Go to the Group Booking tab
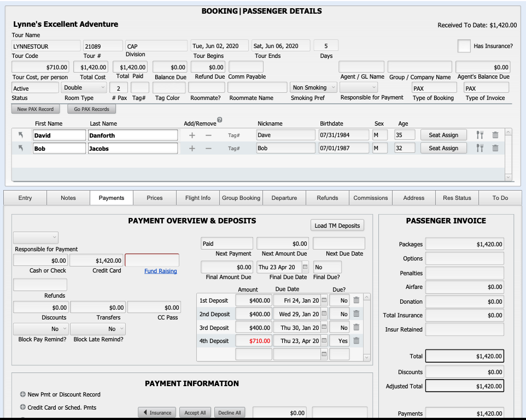This screenshot has height=420, width=526. (x=241, y=198)
